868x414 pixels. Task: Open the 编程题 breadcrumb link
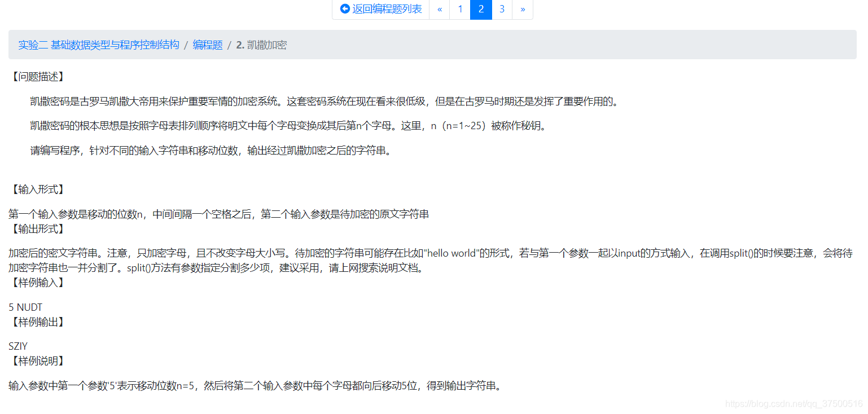207,45
